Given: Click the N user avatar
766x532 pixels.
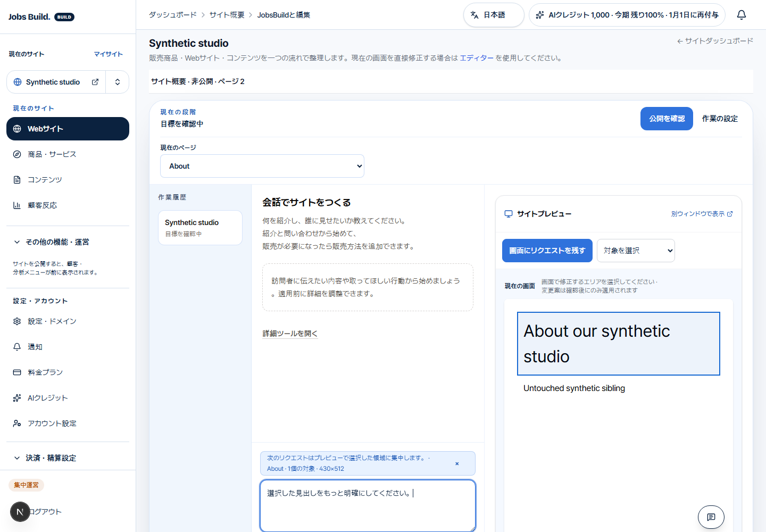Looking at the screenshot, I should point(20,512).
